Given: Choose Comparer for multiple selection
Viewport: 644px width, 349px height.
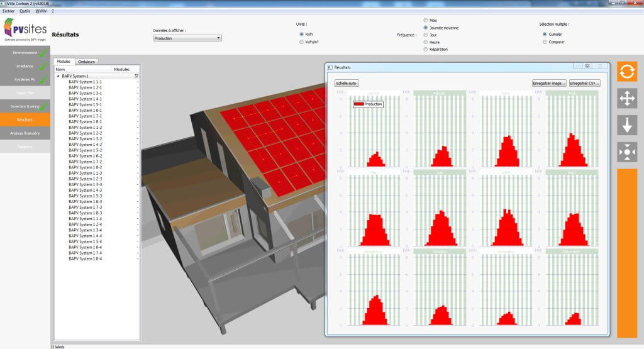Looking at the screenshot, I should pos(545,42).
